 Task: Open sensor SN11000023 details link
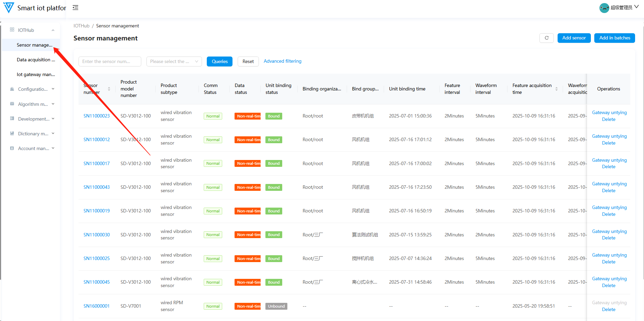[96, 116]
